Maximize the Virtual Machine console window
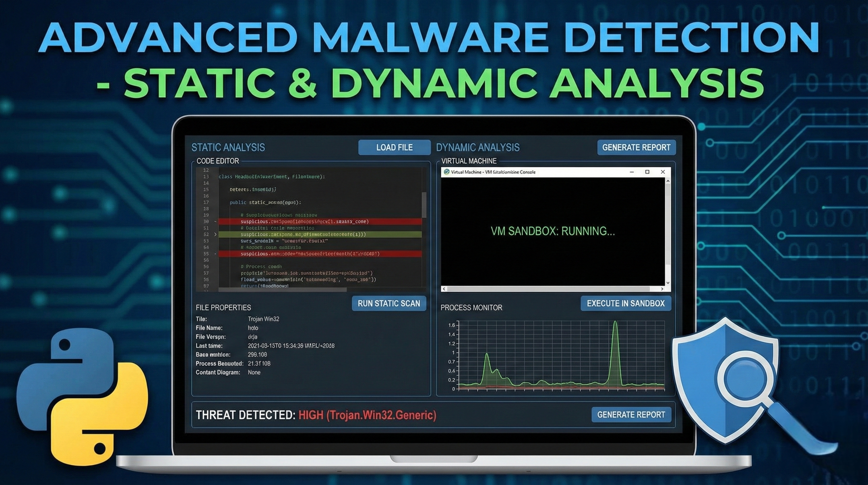Image resolution: width=868 pixels, height=485 pixels. [647, 172]
